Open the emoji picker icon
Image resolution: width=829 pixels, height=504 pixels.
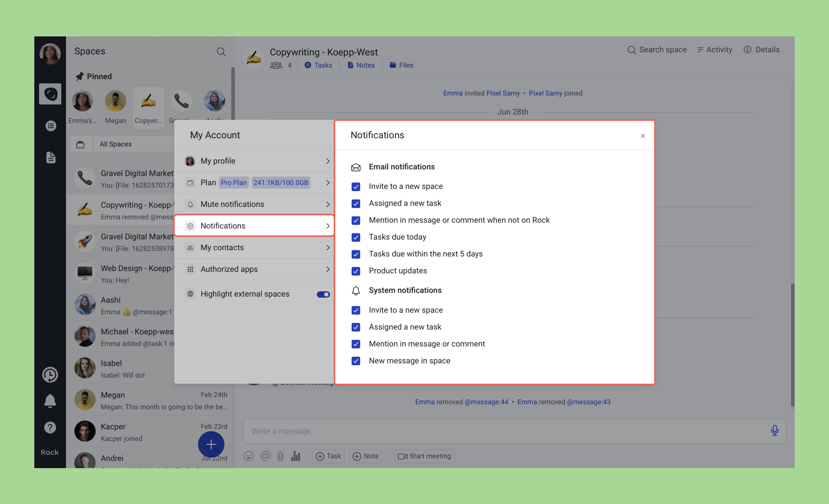249,456
